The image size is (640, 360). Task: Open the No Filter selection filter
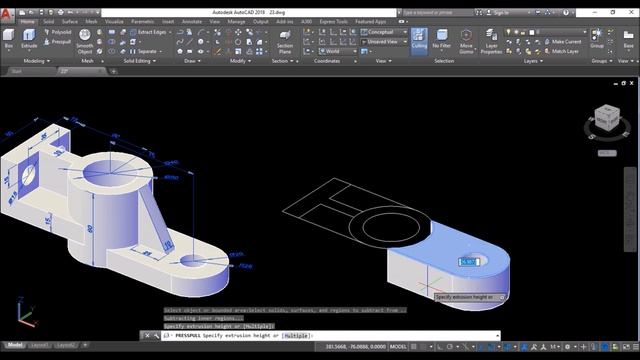(442, 40)
